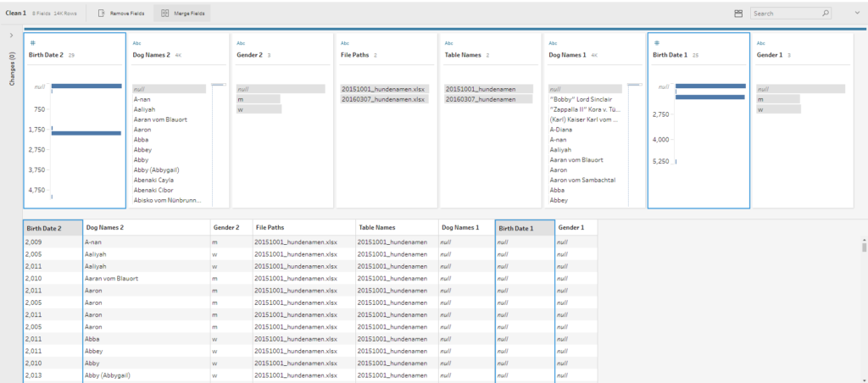Click the Gender 2 grid column header
The image size is (868, 383).
pyautogui.click(x=231, y=227)
